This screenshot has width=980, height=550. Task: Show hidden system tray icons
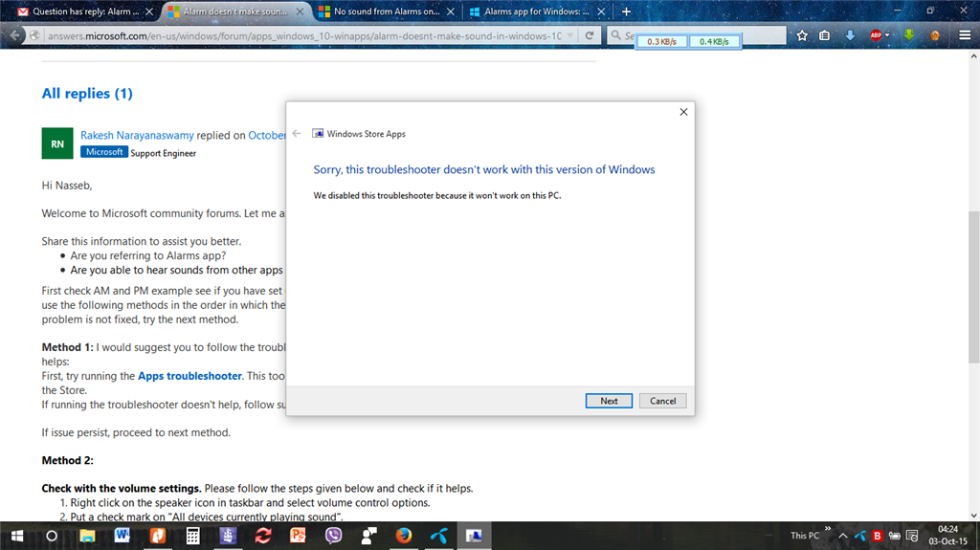(842, 536)
